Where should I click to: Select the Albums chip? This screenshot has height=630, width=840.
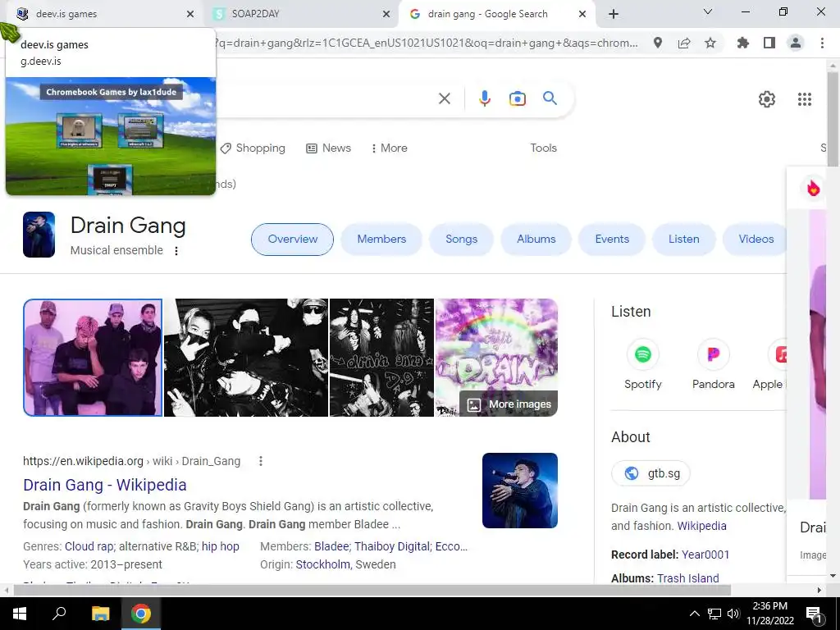tap(536, 240)
